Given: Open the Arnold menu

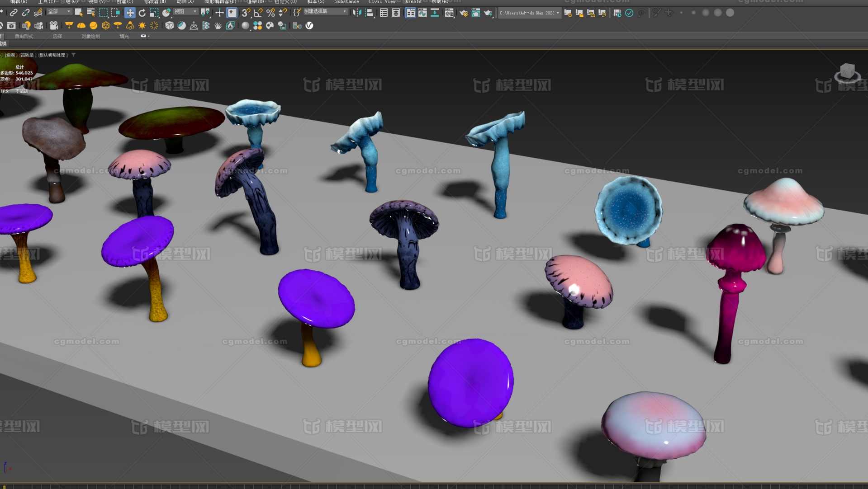Looking at the screenshot, I should (413, 2).
